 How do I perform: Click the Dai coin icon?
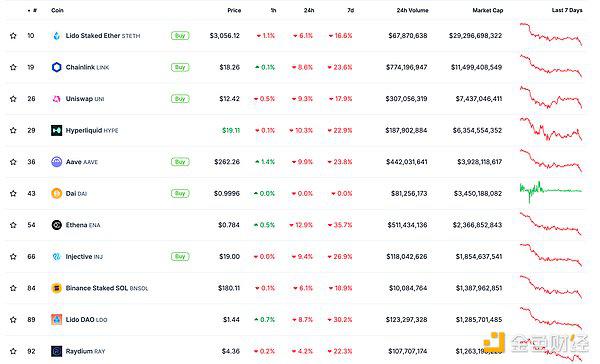57,194
